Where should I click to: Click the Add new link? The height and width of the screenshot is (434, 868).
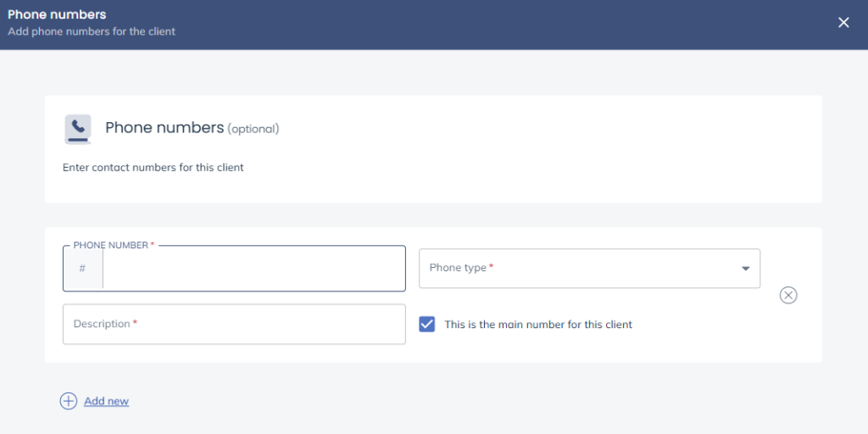point(106,401)
